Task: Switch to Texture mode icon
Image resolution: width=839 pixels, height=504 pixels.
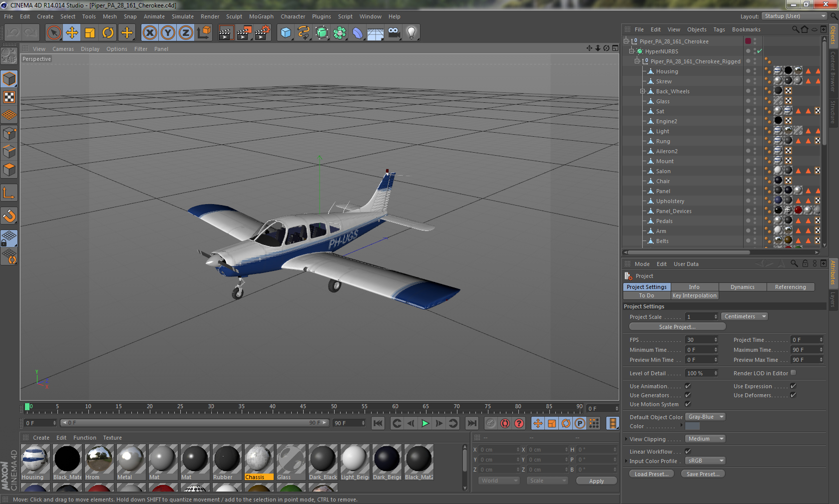Action: click(x=9, y=97)
